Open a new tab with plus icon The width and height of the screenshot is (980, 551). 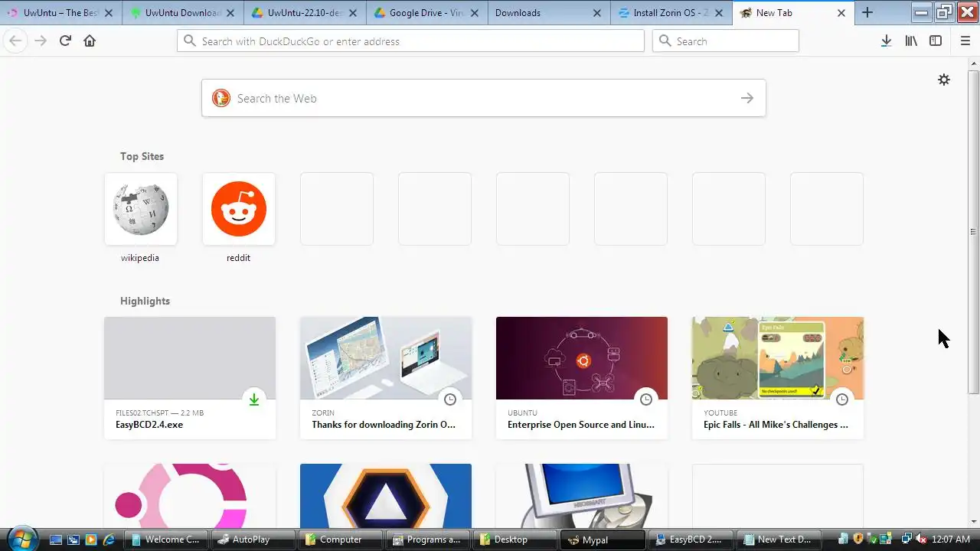click(867, 12)
